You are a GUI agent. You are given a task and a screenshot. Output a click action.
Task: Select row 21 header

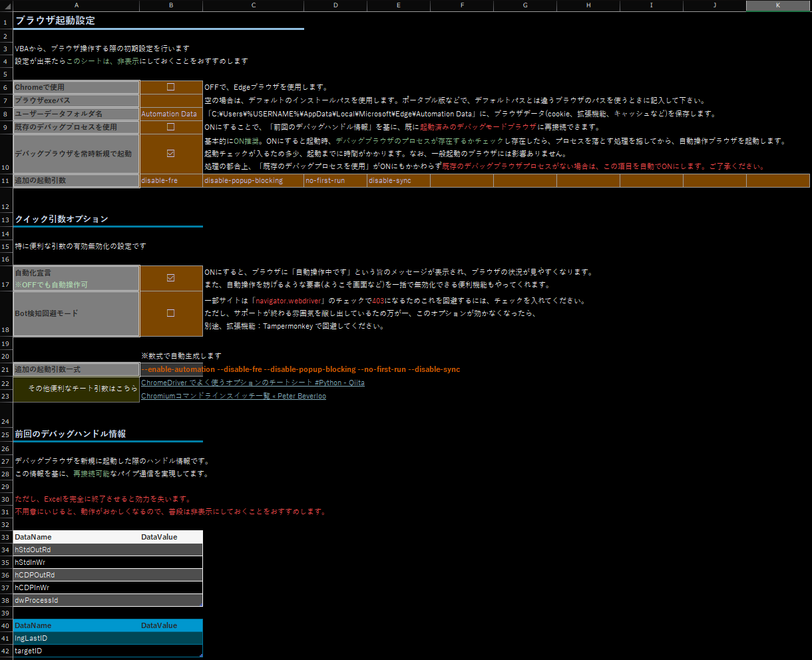(x=6, y=369)
